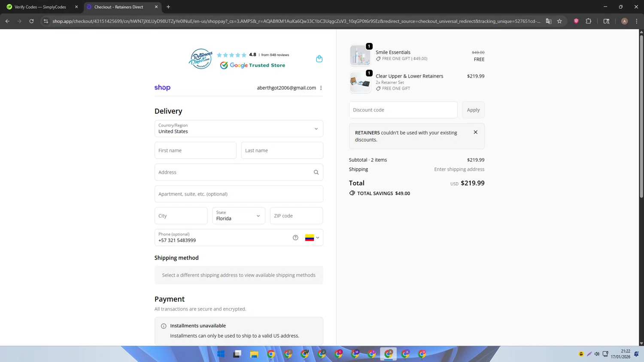Open Task View on the taskbar
Screen dimensions: 644x362
click(x=237, y=354)
